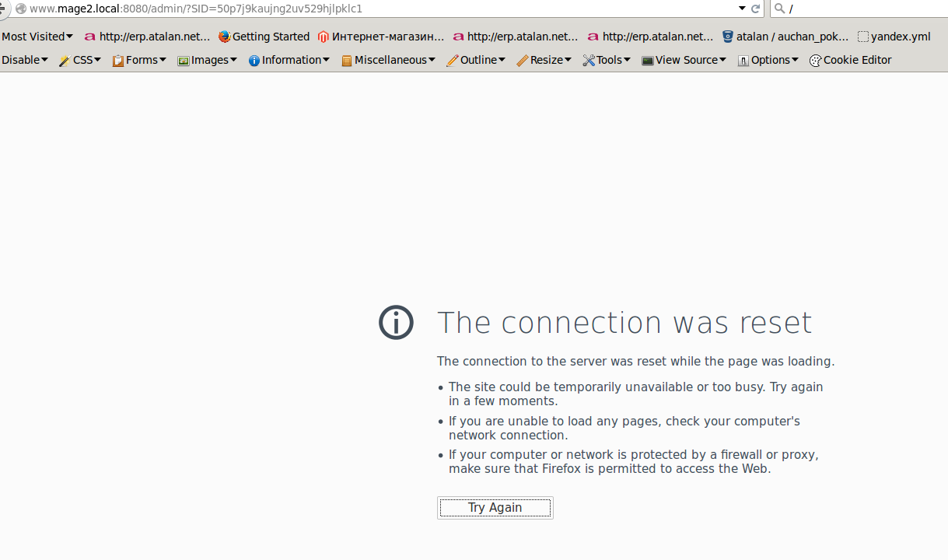The height and width of the screenshot is (560, 948).
Task: Open the Outline dropdown
Action: coord(476,60)
